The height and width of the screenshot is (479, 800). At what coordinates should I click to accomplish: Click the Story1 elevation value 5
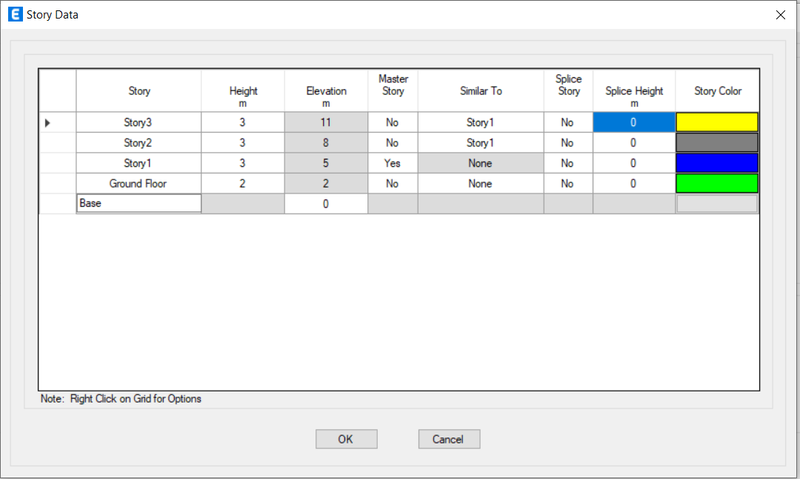[x=326, y=163]
